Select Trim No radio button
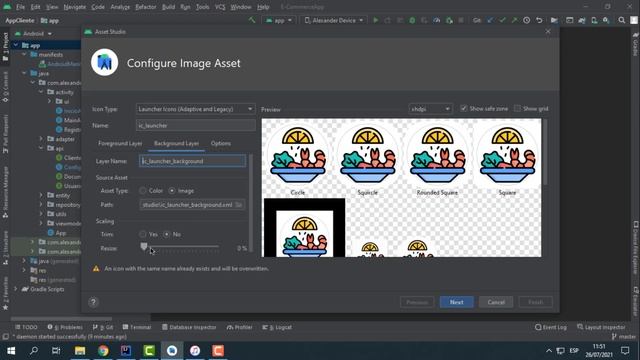Image resolution: width=640 pixels, height=360 pixels. [x=167, y=234]
